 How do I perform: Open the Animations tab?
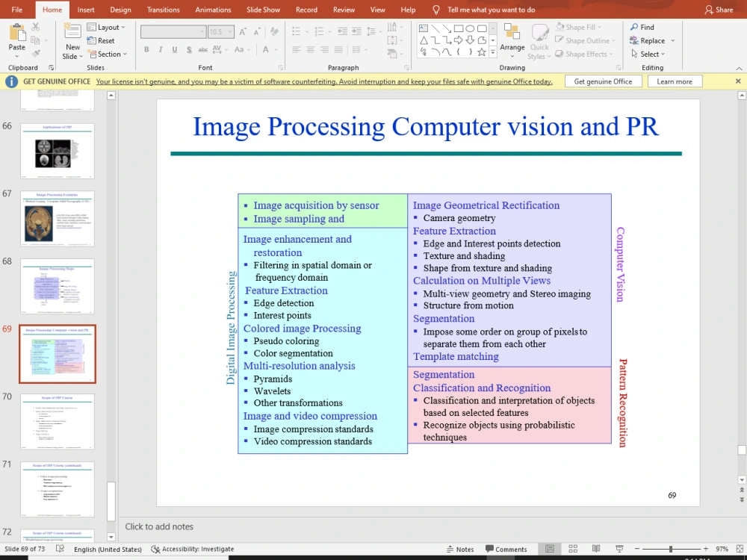213,10
